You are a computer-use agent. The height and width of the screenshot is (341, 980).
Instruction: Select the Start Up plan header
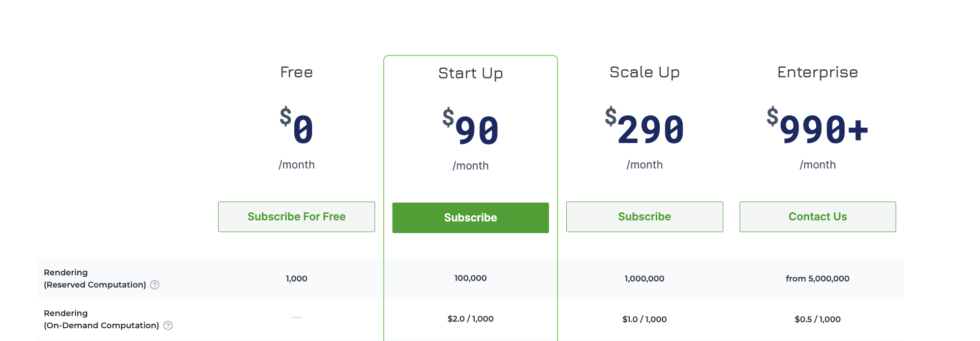470,73
